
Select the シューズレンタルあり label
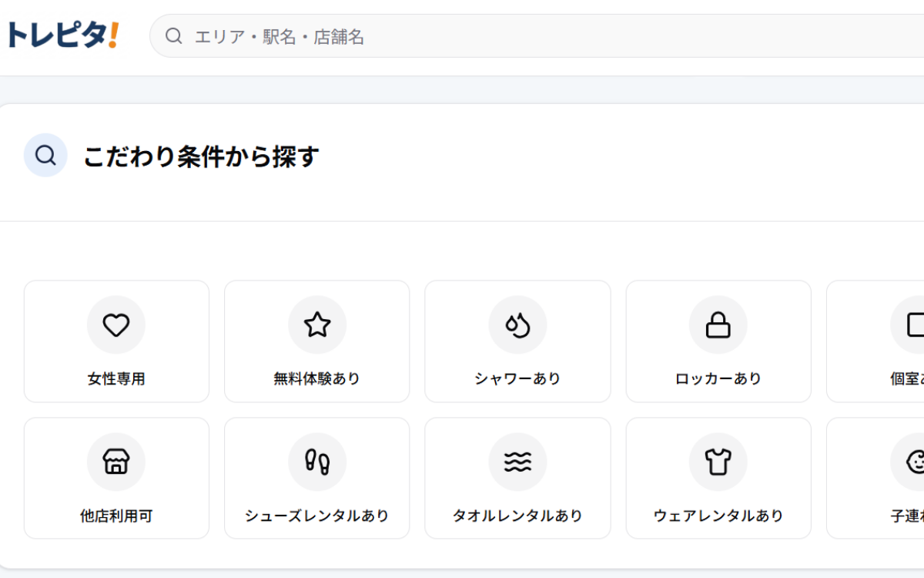point(317,516)
